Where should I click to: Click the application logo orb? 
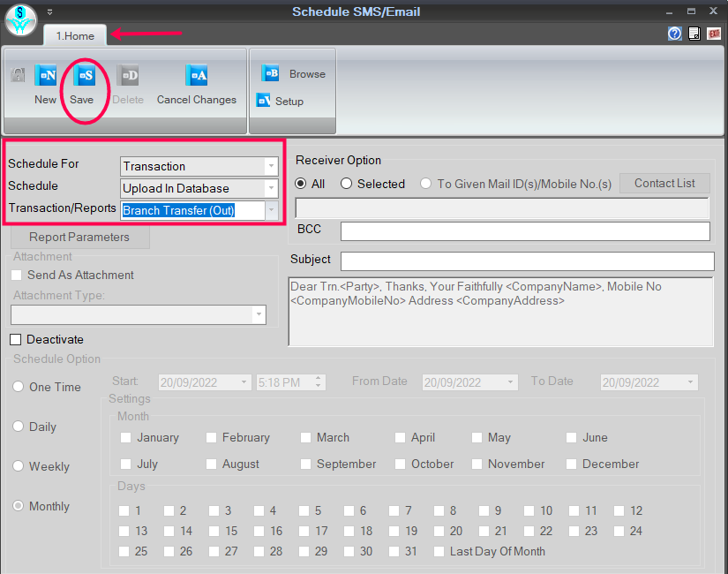click(20, 20)
